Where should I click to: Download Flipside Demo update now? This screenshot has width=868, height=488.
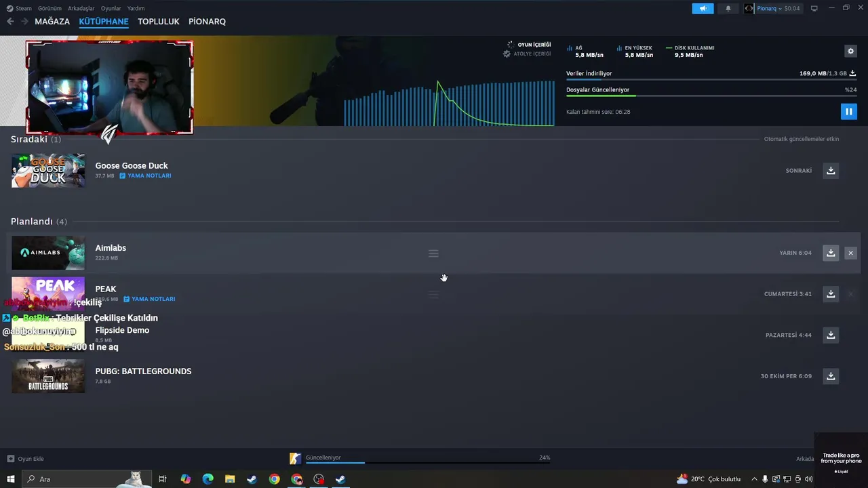(831, 335)
